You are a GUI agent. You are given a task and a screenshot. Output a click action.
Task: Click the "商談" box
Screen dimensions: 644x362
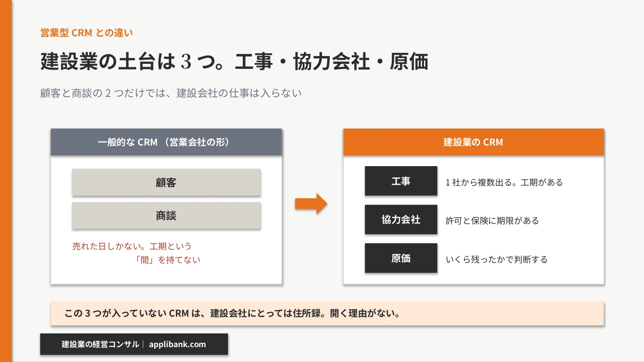(166, 216)
